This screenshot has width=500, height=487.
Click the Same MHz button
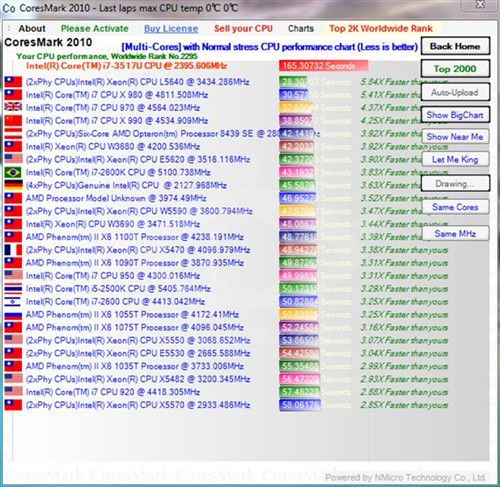coord(455,234)
